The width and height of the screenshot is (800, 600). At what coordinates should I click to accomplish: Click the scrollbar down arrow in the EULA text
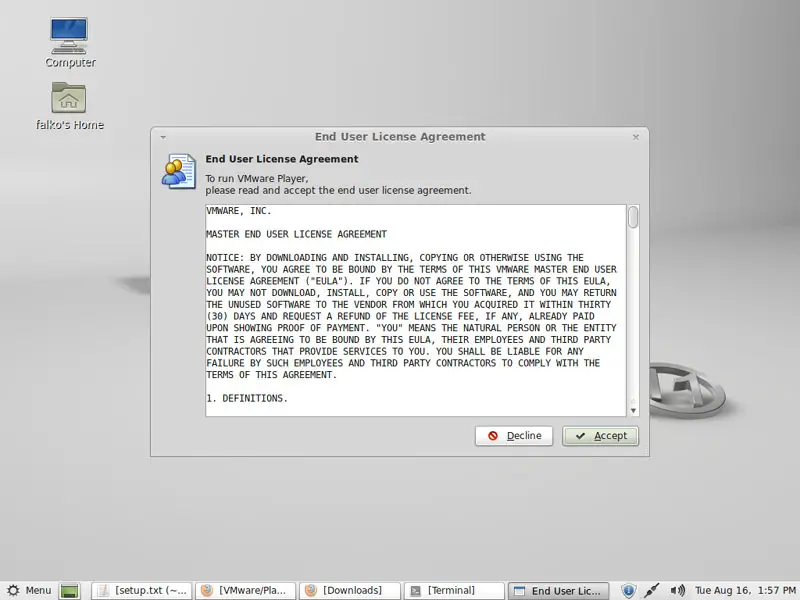[x=633, y=411]
